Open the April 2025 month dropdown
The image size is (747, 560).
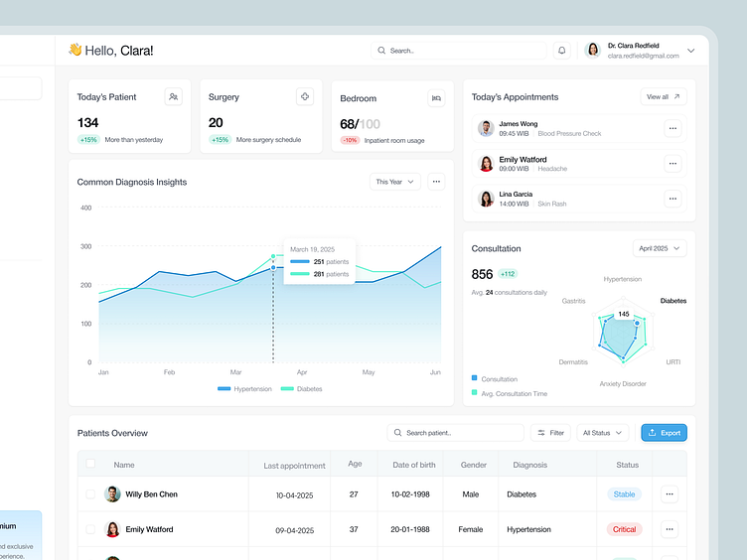[660, 248]
